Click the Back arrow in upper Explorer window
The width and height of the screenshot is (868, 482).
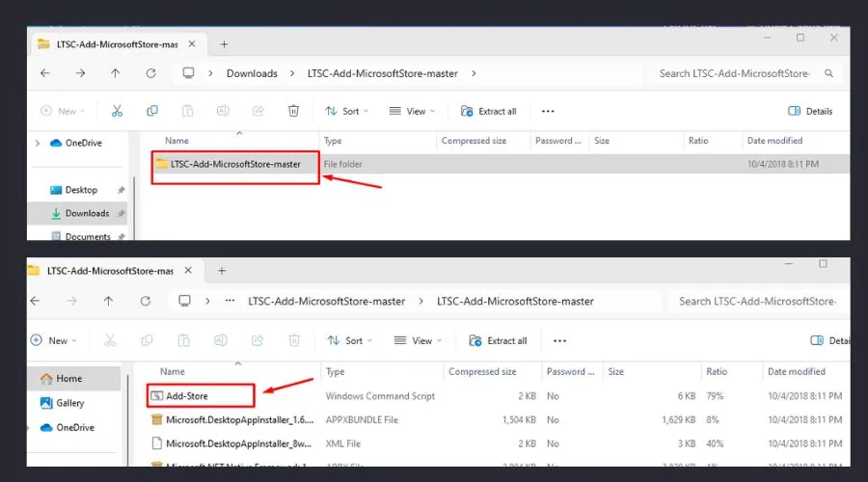44,73
